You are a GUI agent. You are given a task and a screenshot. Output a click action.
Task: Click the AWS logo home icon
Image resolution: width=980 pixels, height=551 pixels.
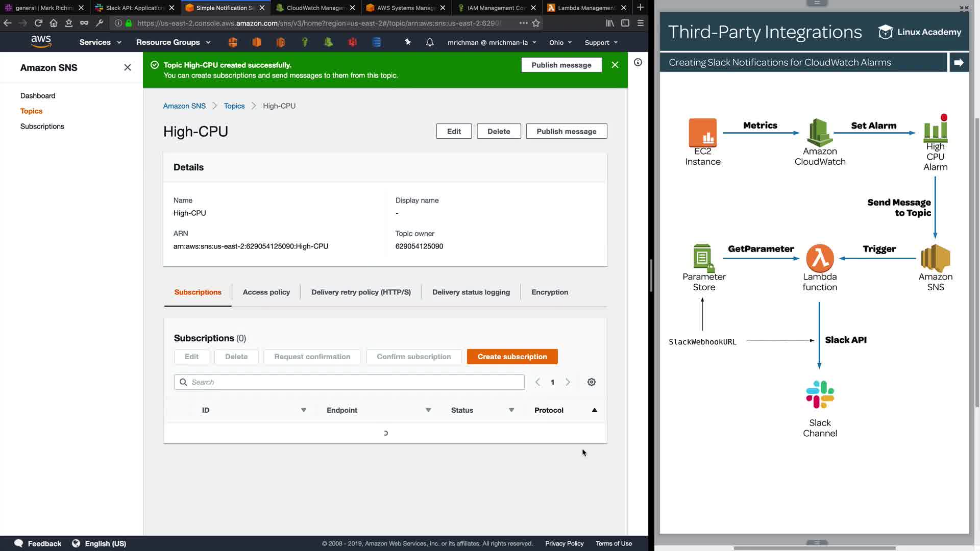point(41,42)
